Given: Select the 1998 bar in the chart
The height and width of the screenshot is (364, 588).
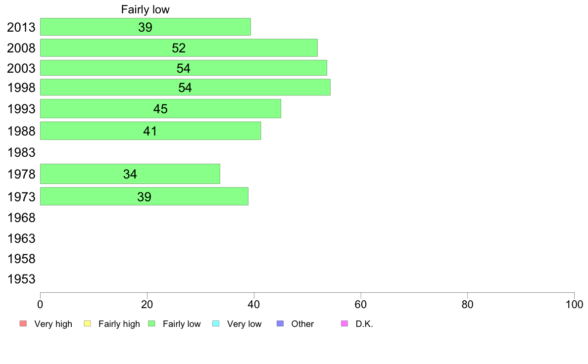Looking at the screenshot, I should tap(185, 88).
